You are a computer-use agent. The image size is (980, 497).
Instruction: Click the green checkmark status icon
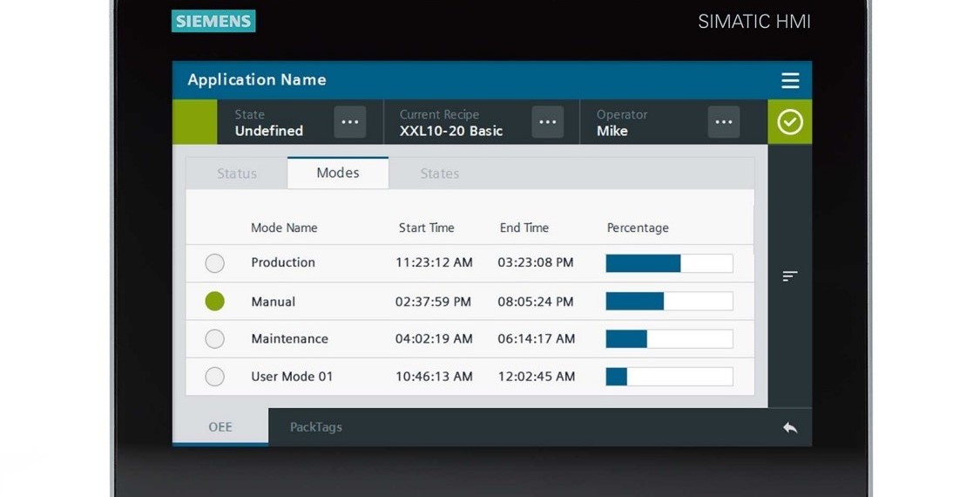point(789,122)
